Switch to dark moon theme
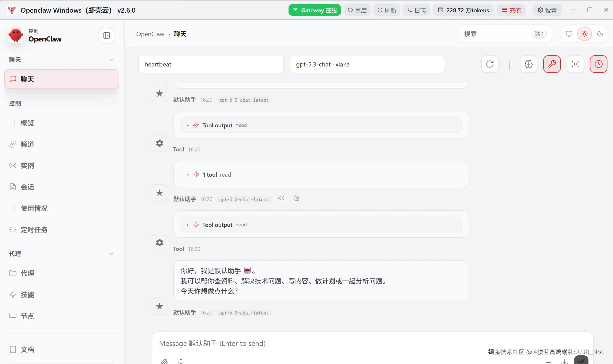The width and height of the screenshot is (613, 364). (x=600, y=34)
